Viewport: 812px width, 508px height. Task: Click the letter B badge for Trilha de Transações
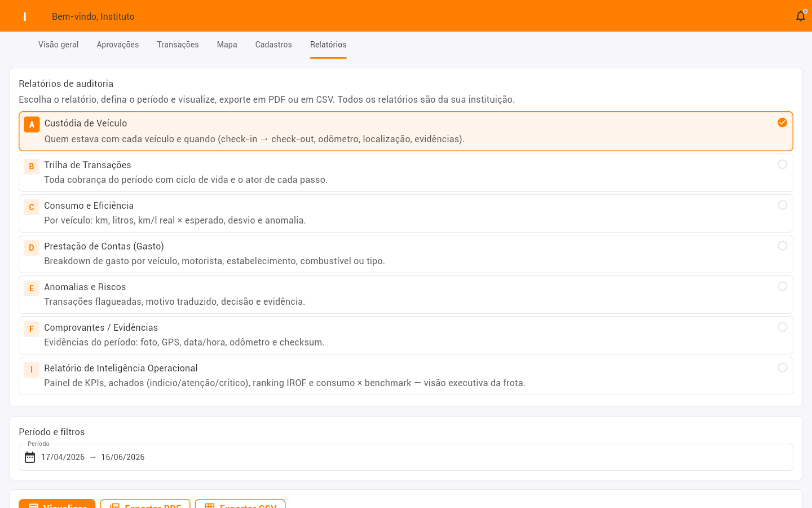click(x=32, y=166)
